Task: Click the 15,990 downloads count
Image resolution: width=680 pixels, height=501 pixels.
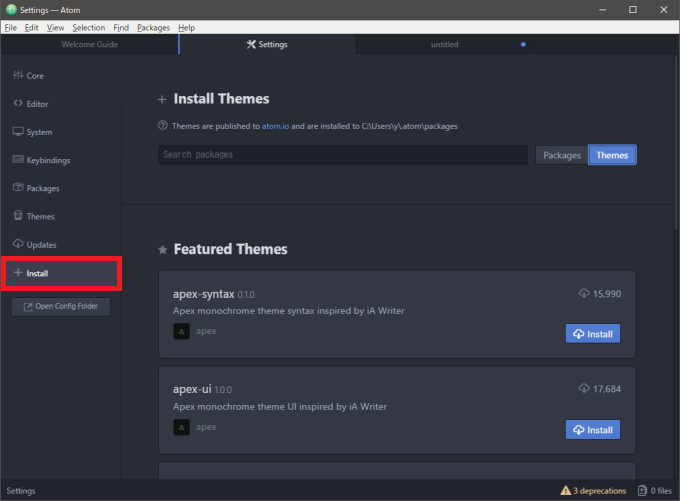Action: [x=607, y=294]
